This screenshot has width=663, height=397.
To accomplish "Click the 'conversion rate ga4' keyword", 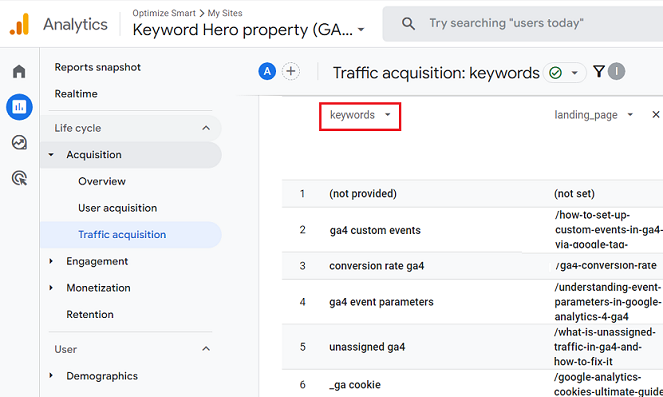I will [376, 266].
